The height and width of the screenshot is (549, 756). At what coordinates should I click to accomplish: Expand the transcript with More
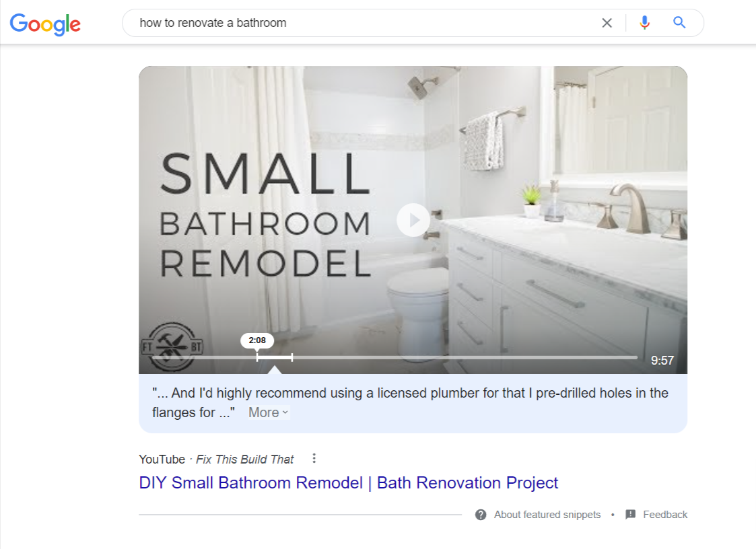[x=263, y=412]
